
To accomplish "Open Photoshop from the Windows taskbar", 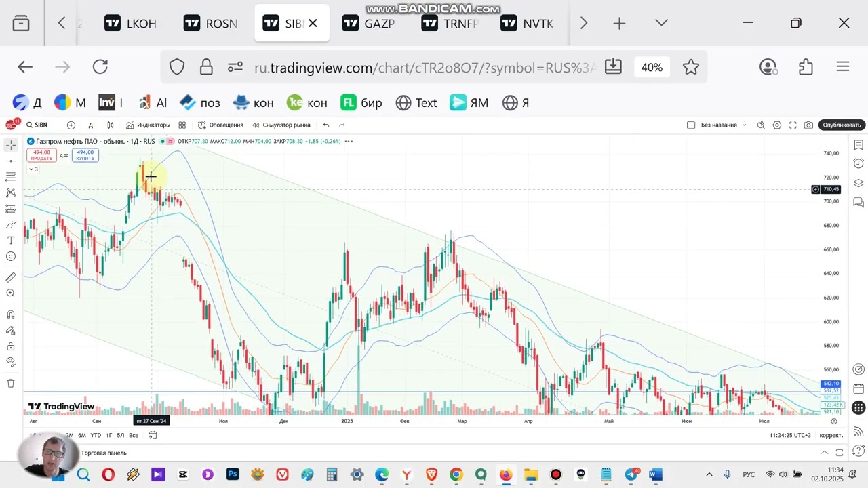I will click(233, 474).
